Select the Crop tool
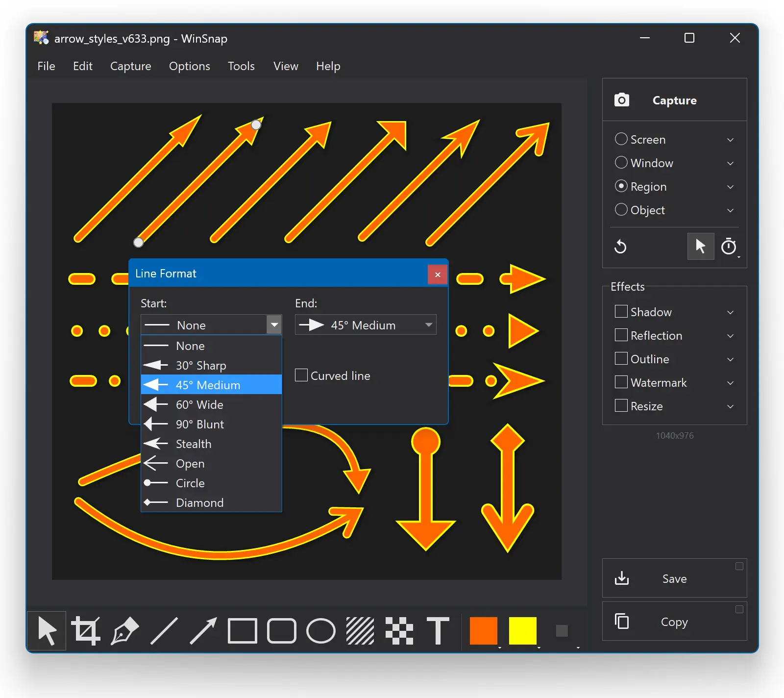Viewport: 784px width, 698px height. pos(86,631)
